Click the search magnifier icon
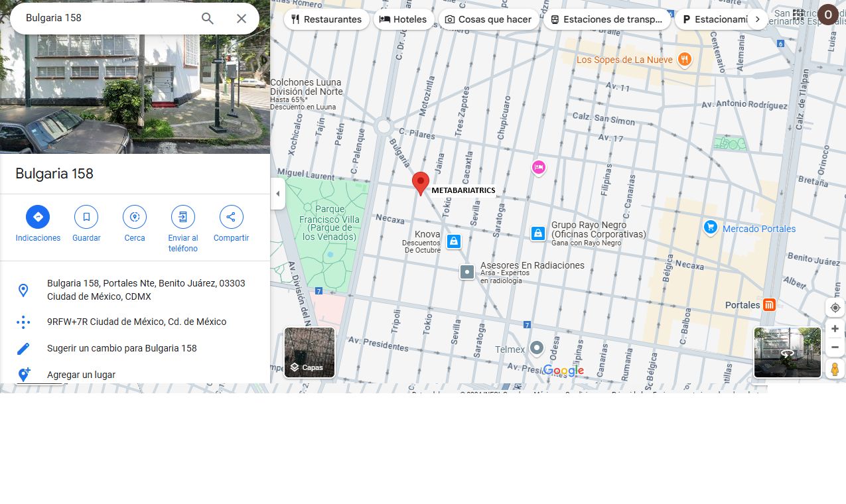 pyautogui.click(x=208, y=19)
